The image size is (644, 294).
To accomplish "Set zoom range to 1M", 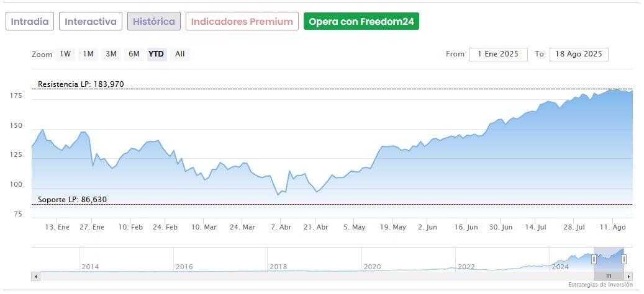I will (88, 54).
